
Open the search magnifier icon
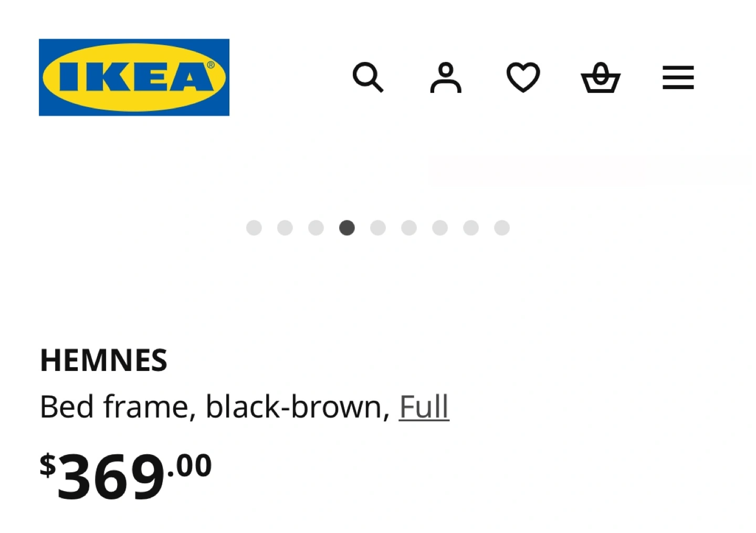367,78
